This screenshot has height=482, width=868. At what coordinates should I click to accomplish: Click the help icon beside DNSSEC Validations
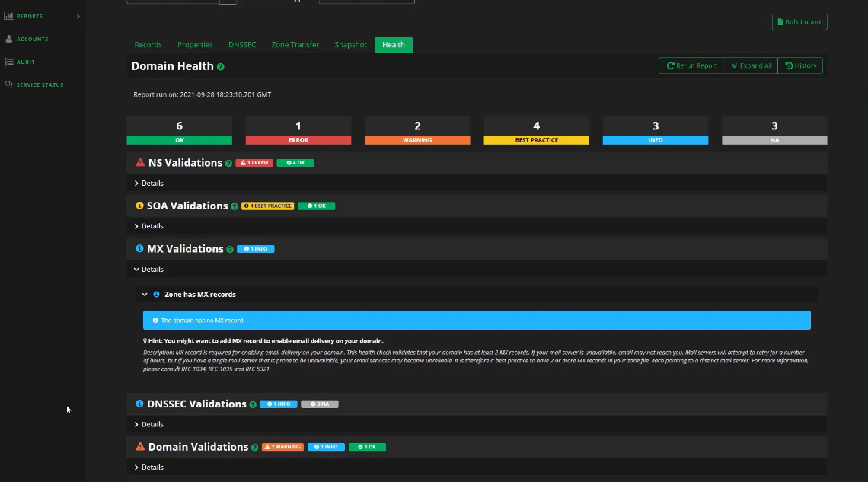click(252, 404)
